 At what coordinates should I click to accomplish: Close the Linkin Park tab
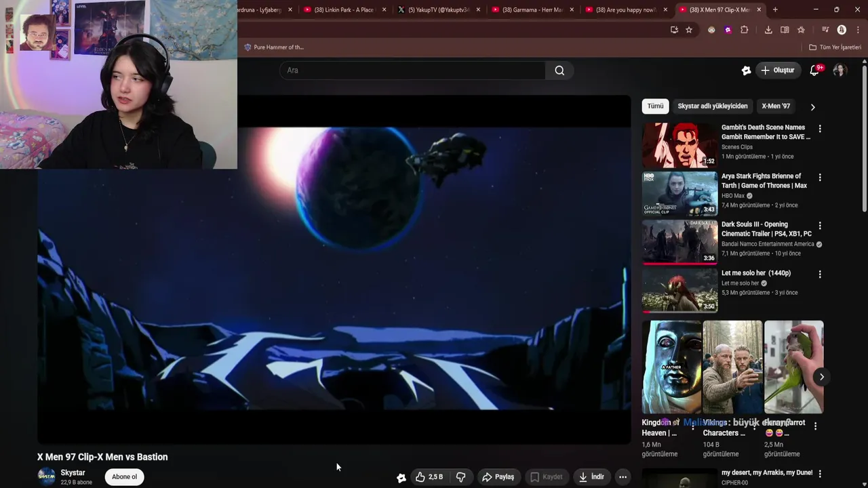coord(384,9)
